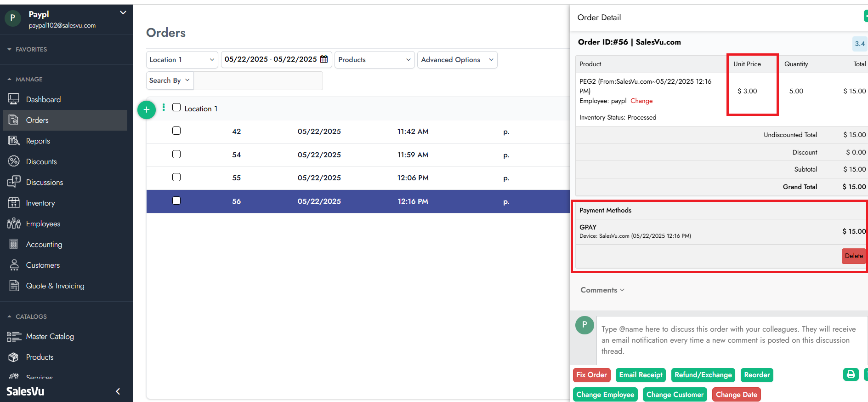868x402 pixels.
Task: Click the Employees people icon
Action: click(14, 224)
